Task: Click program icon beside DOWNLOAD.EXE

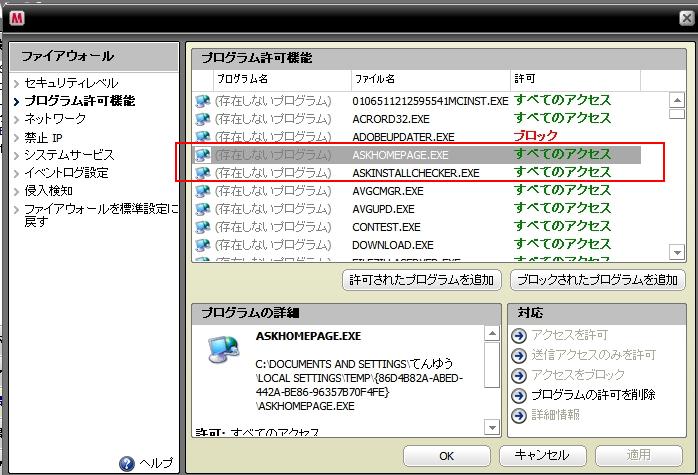Action: click(203, 245)
